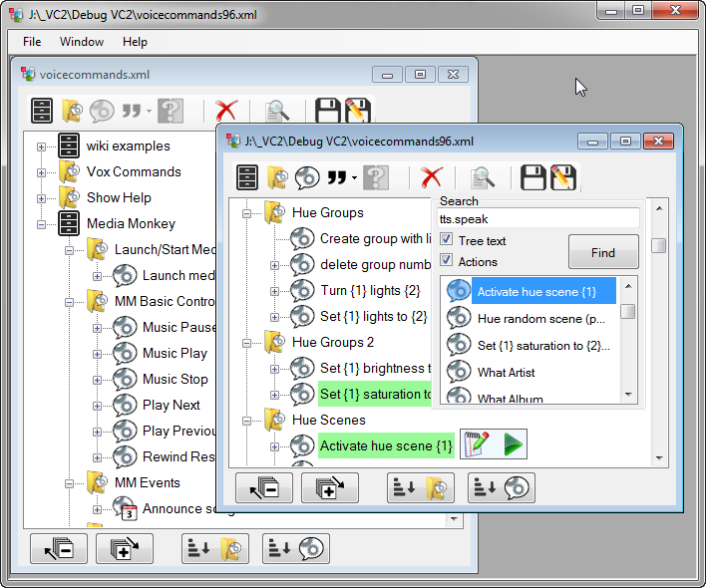The image size is (706, 588).
Task: Expand the Set {1} lights to {2} command
Action: click(274, 317)
